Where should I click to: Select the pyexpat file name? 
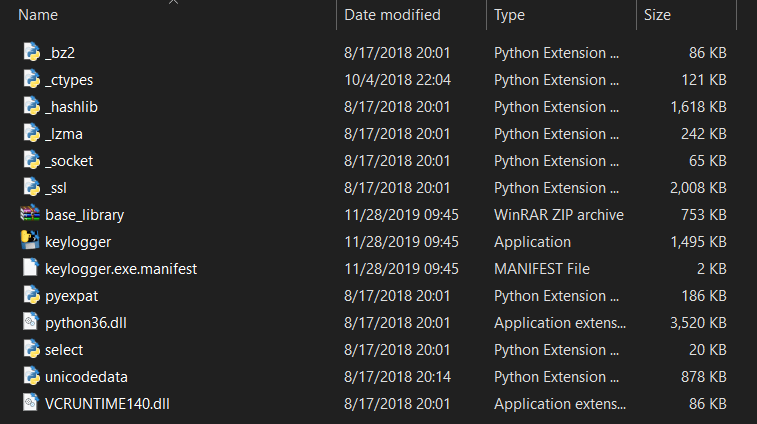click(x=71, y=296)
